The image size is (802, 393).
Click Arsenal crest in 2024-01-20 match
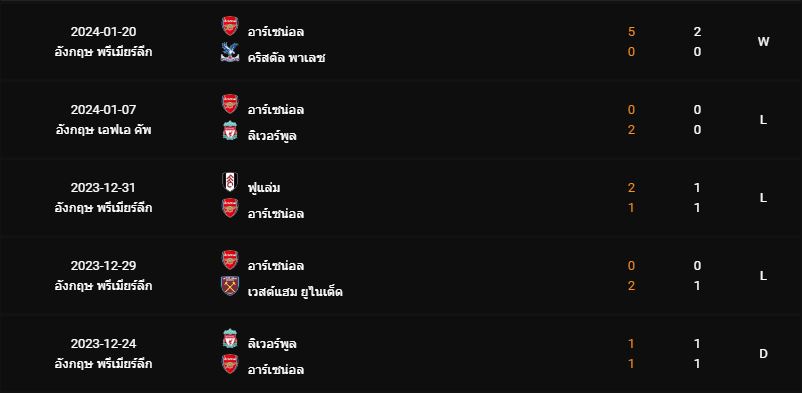tap(230, 26)
